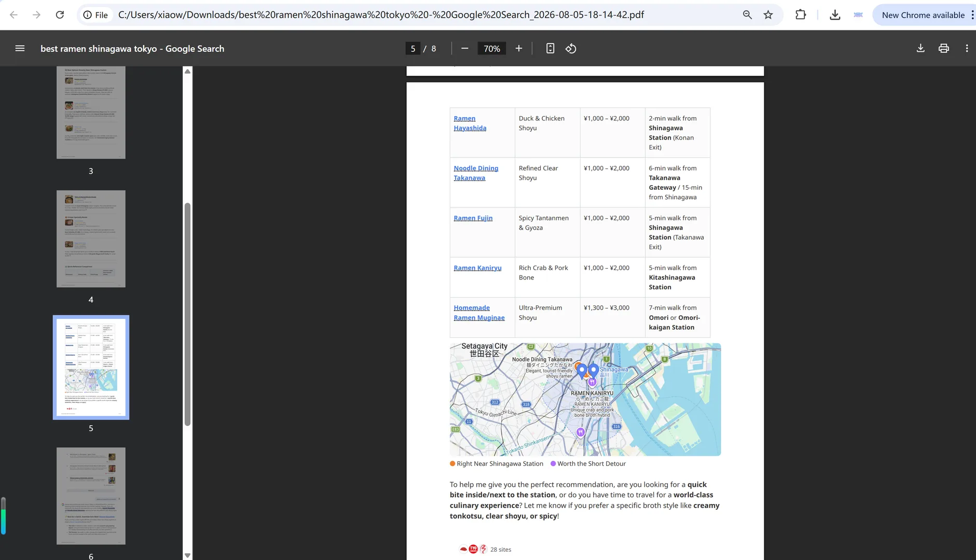The height and width of the screenshot is (560, 976).
Task: Click the Rich Crab & Pork Bone cell
Action: (547, 277)
